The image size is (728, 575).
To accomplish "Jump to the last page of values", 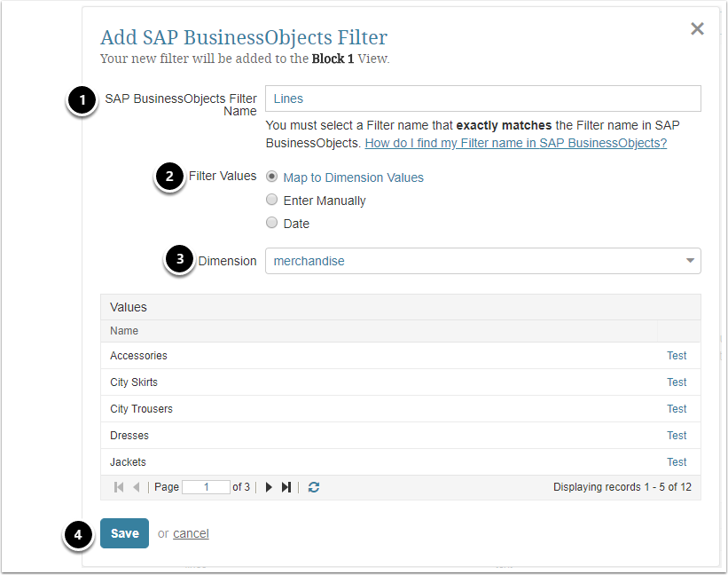I will (x=286, y=487).
